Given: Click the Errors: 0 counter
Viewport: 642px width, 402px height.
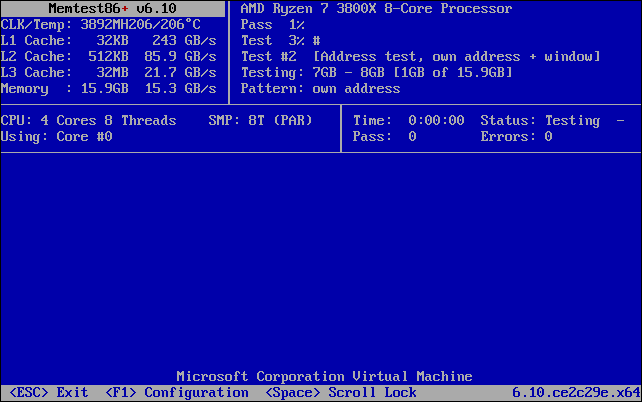Looking at the screenshot, I should [517, 136].
